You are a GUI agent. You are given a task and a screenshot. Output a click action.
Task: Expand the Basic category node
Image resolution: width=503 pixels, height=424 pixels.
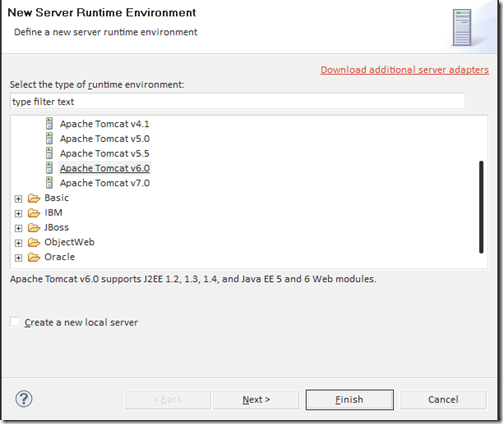(x=18, y=199)
